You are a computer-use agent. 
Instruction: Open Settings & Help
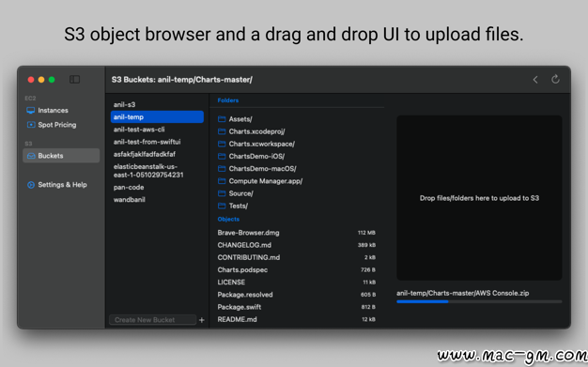61,185
